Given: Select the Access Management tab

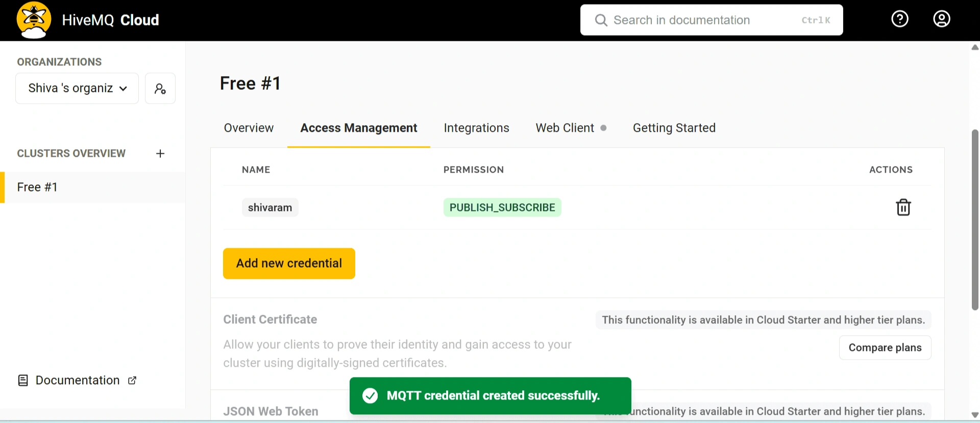Looking at the screenshot, I should coord(359,128).
